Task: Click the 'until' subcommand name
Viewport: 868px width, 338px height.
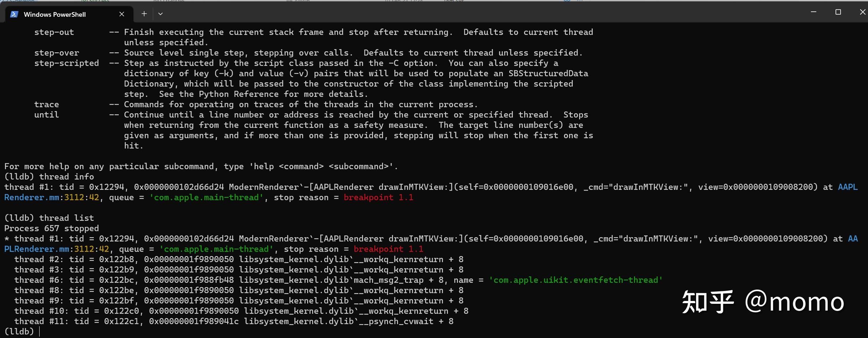Action: click(x=47, y=115)
